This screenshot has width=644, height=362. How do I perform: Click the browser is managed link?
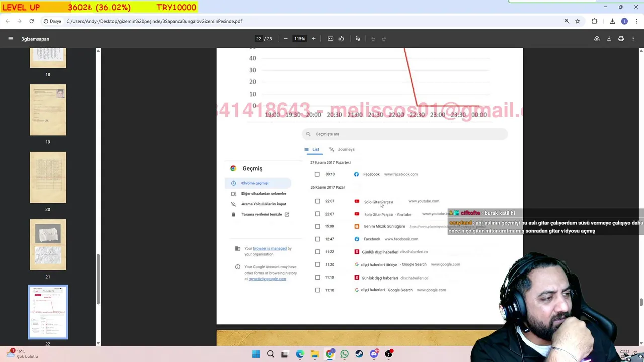pyautogui.click(x=269, y=248)
